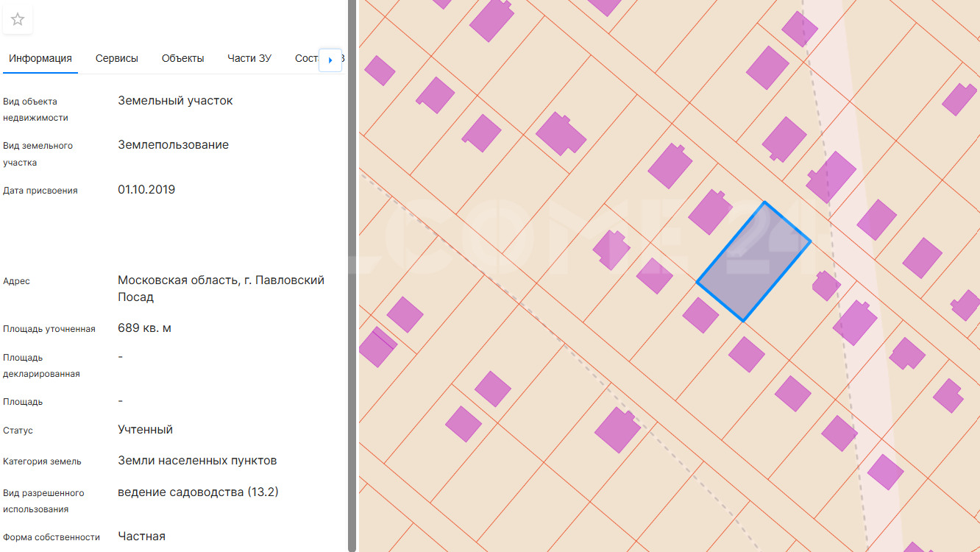Click the ownership value Частная
The image size is (980, 552).
(141, 537)
